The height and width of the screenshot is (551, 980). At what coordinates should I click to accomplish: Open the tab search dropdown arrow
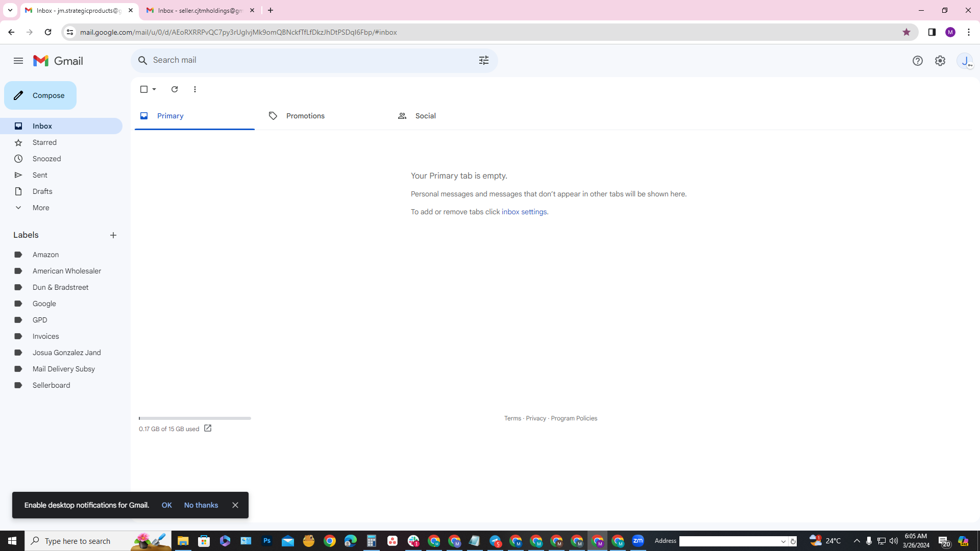(10, 10)
